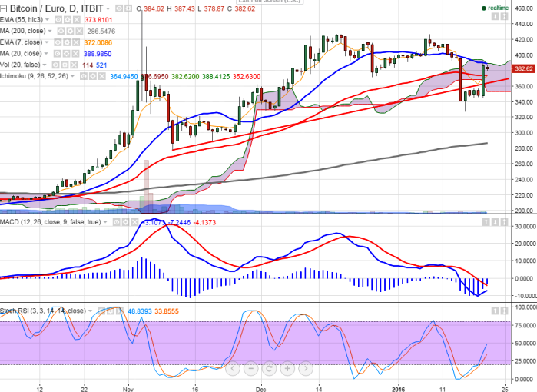The height and width of the screenshot is (392, 537).
Task: Hide the MA (200, close) indicator
Action: point(61,32)
